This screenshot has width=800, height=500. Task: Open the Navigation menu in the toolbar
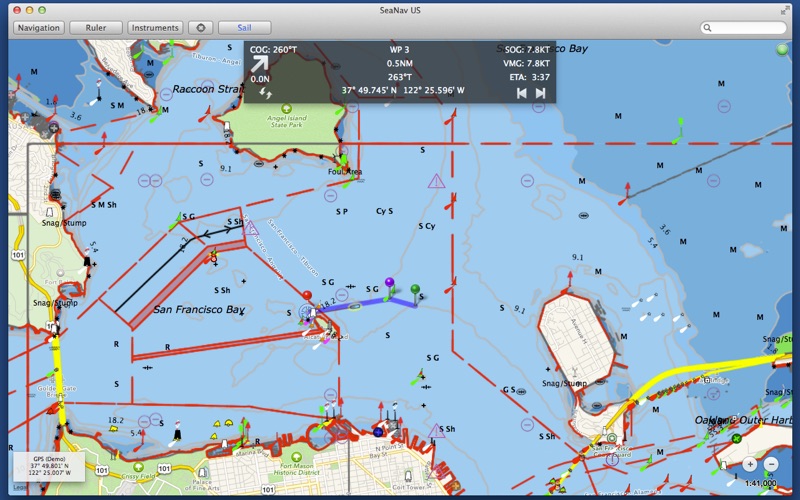39,28
